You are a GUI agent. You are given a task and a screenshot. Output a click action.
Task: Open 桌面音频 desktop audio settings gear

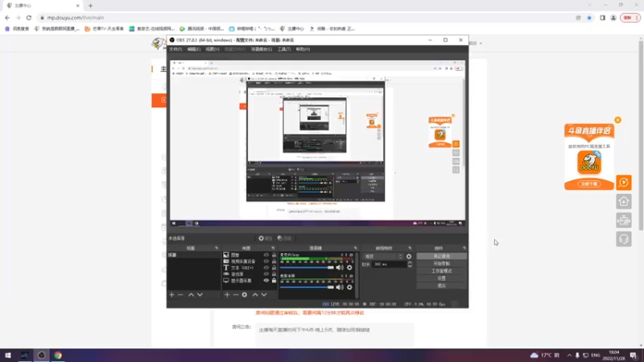(x=349, y=287)
